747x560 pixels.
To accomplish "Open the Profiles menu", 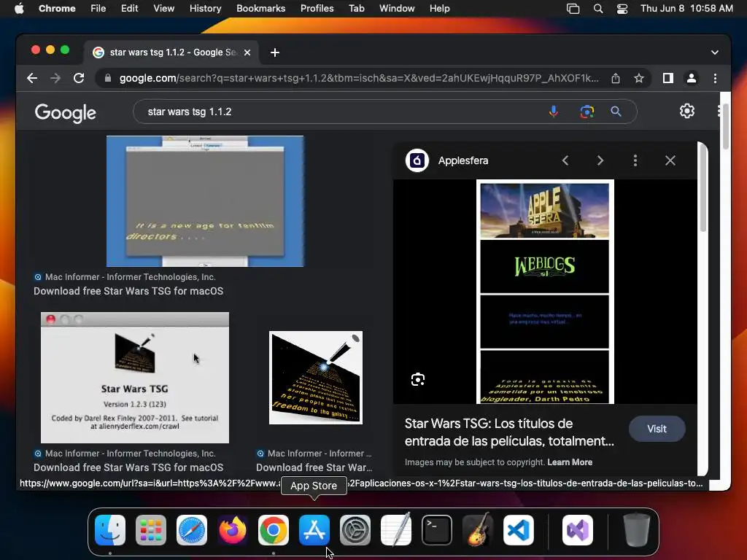I will click(x=317, y=9).
